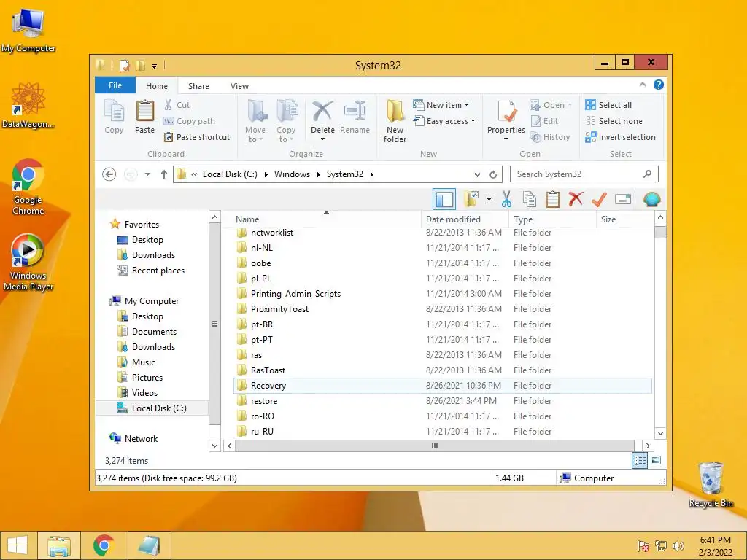The image size is (747, 560).
Task: Click Select all in ribbon
Action: click(x=609, y=105)
